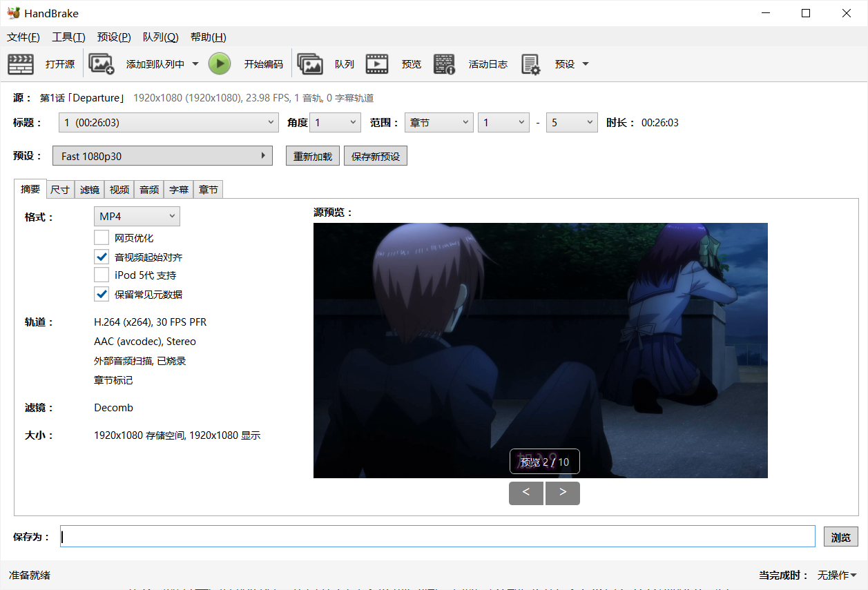The height and width of the screenshot is (590, 868).
Task: Click the 保存为 destination input field
Action: [438, 536]
